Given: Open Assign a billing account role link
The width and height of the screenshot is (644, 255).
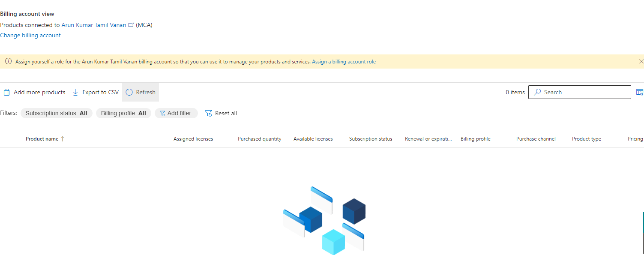Looking at the screenshot, I should click(344, 62).
